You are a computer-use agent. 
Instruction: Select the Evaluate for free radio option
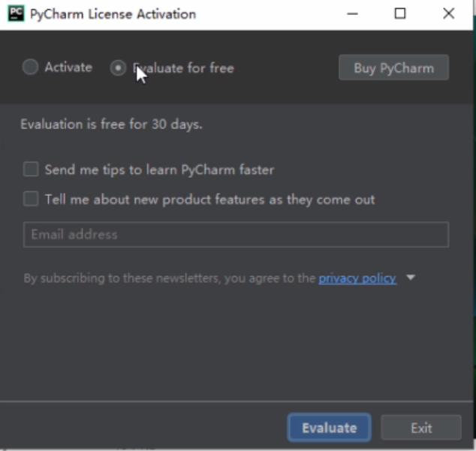pos(118,68)
